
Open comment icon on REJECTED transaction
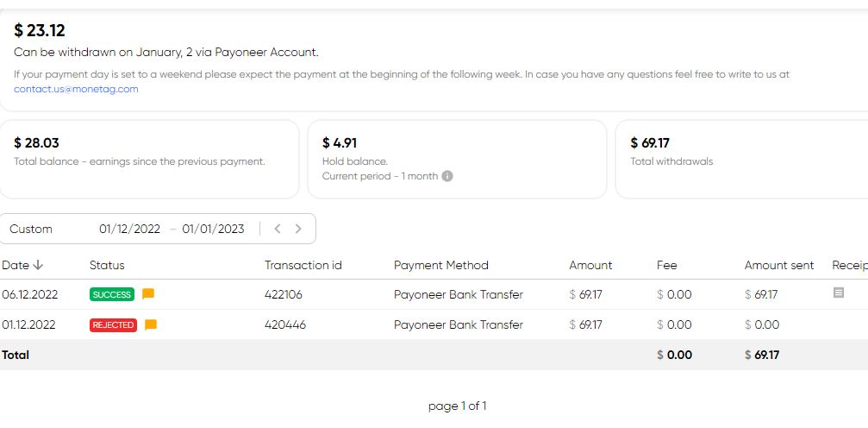click(x=151, y=324)
